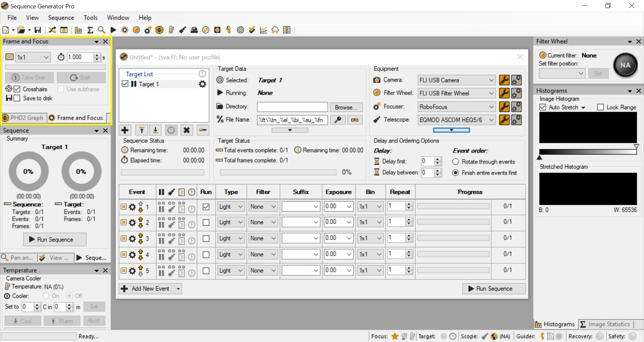Connect the Telescope using its connect icon

517,120
